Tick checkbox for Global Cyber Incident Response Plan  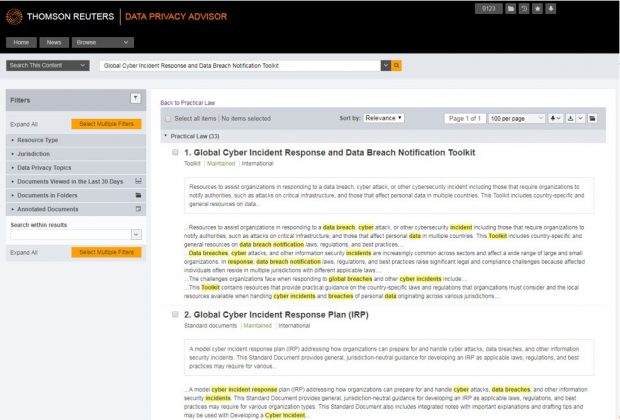coord(175,315)
